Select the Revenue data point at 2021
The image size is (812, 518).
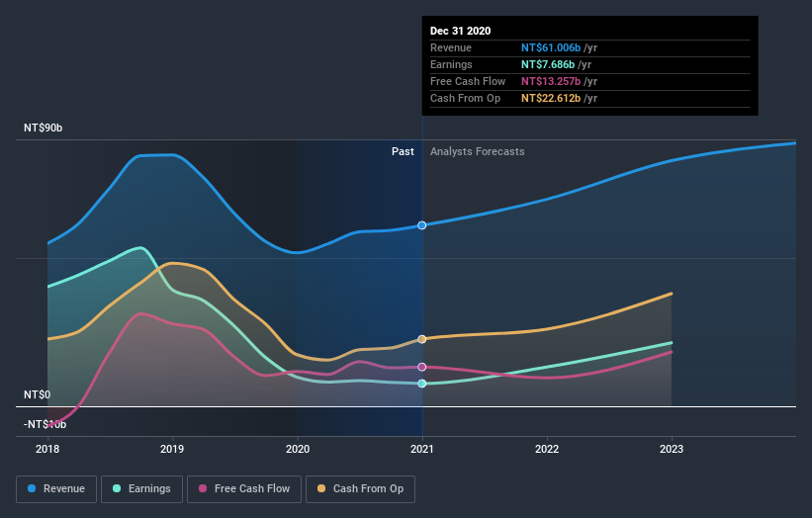tap(422, 225)
